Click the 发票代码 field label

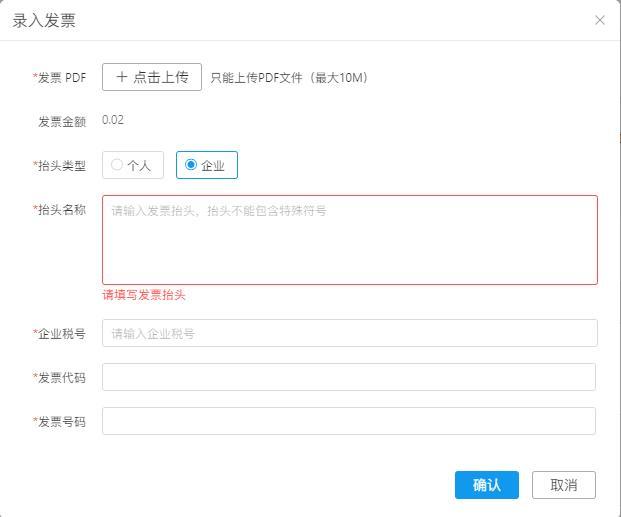tap(61, 377)
